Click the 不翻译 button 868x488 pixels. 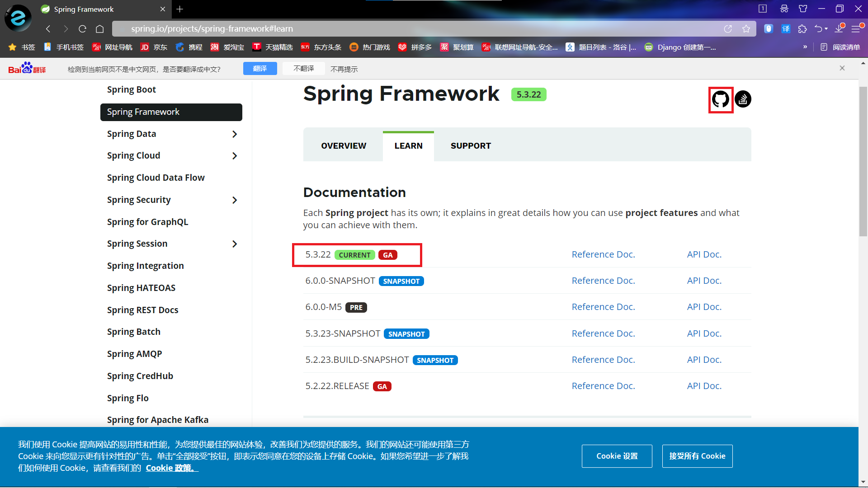[x=304, y=68]
